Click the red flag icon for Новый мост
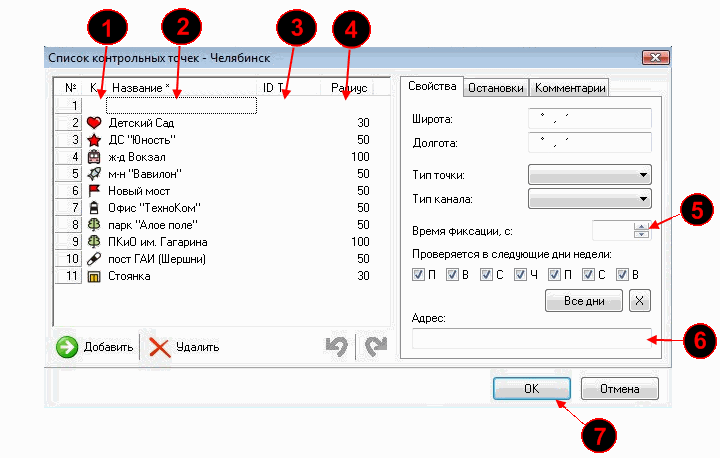The image size is (720, 458). [x=95, y=191]
